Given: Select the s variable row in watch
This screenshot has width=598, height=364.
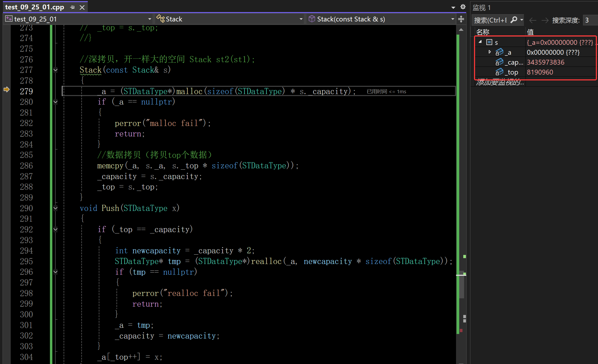Looking at the screenshot, I should point(536,42).
